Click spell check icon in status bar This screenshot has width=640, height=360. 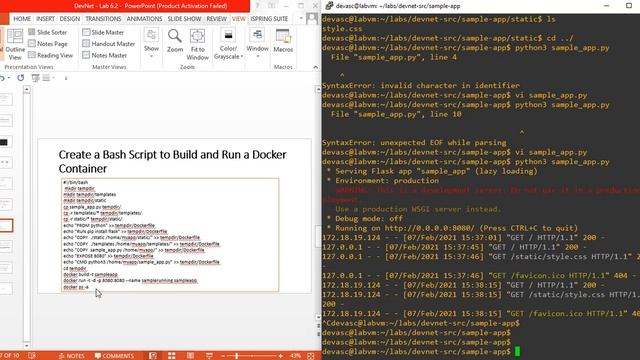click(x=31, y=356)
